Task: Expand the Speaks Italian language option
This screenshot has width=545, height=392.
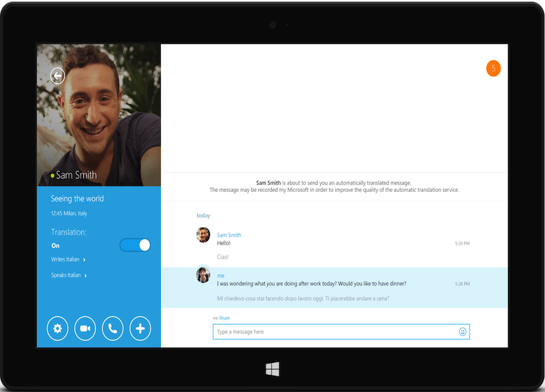Action: 69,276
